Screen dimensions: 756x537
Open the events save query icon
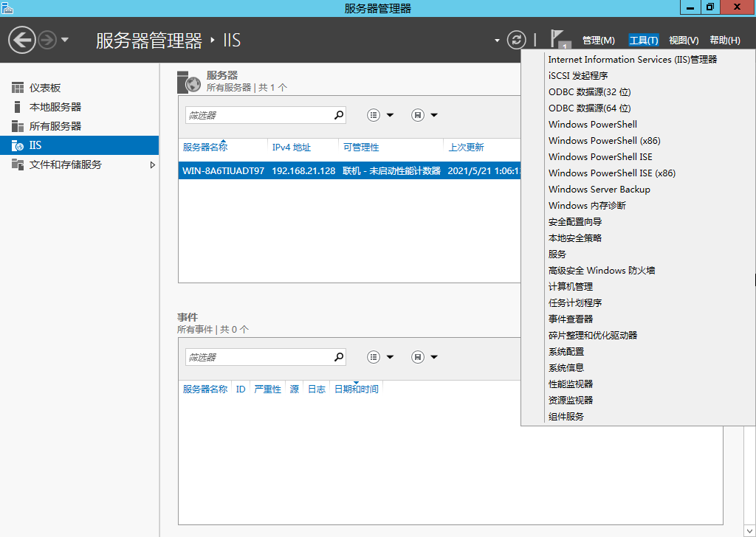tap(417, 357)
